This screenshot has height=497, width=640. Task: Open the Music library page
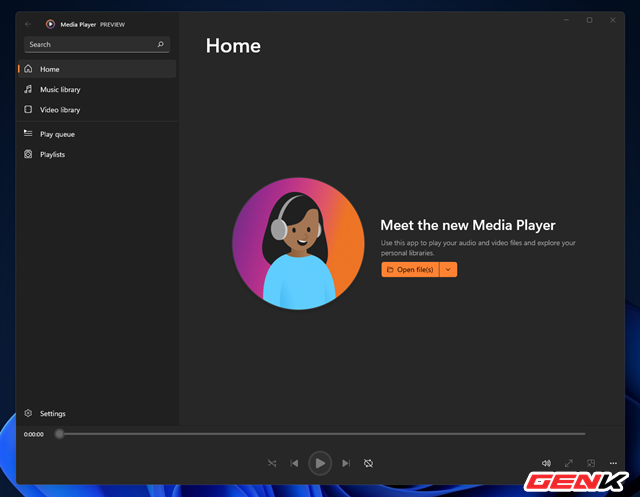pos(97,89)
